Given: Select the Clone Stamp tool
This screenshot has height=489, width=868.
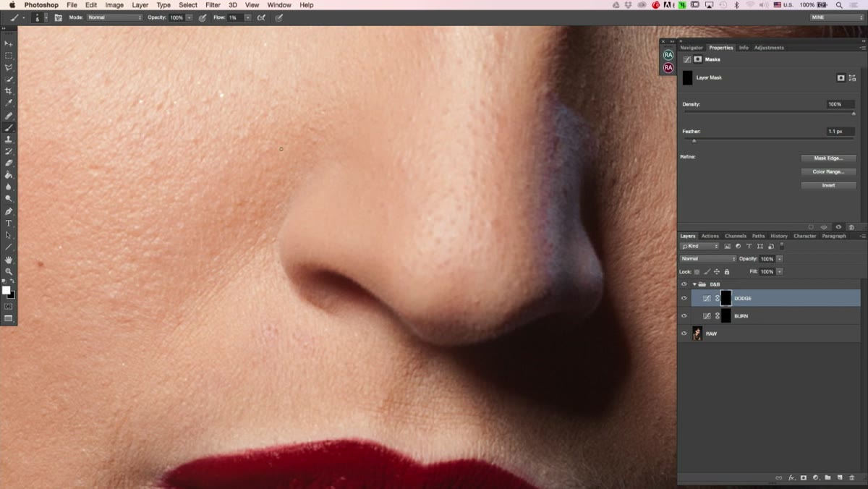Looking at the screenshot, I should click(9, 140).
